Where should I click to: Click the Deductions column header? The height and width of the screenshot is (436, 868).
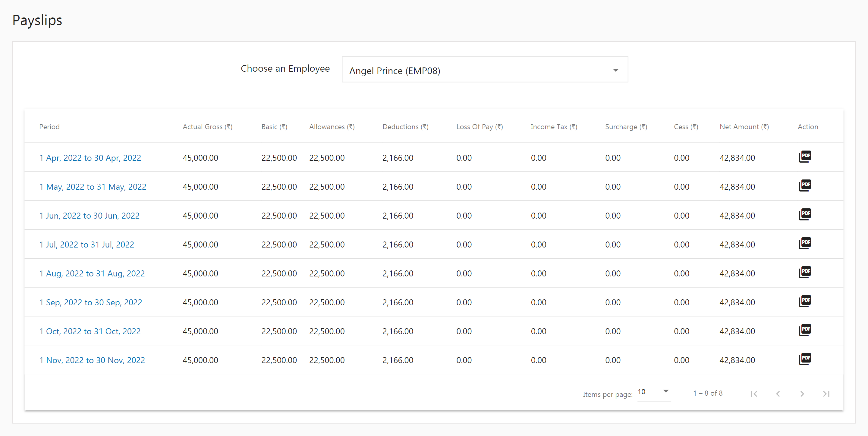[x=405, y=127]
